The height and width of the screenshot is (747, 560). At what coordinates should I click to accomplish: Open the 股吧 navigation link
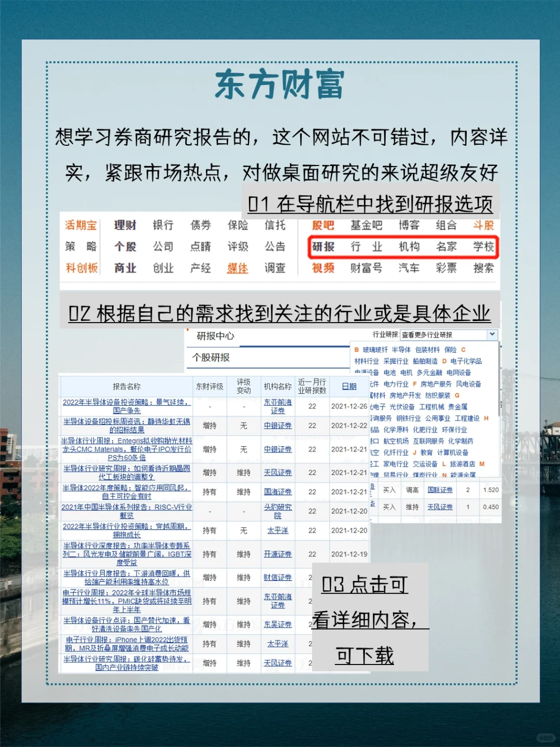tap(323, 226)
